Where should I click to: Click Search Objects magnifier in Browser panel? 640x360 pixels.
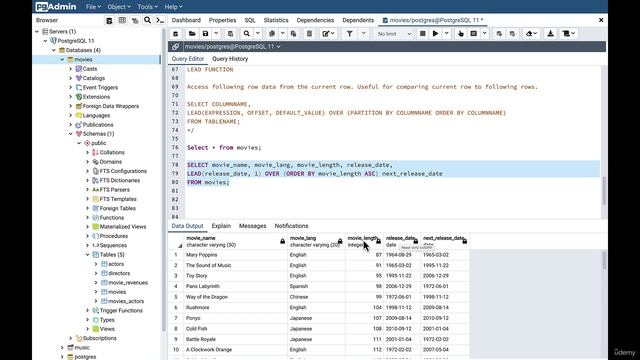(x=147, y=20)
